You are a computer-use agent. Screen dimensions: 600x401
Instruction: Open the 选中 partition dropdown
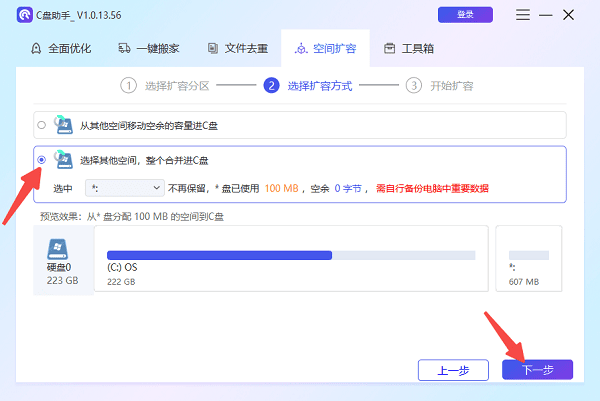point(125,188)
